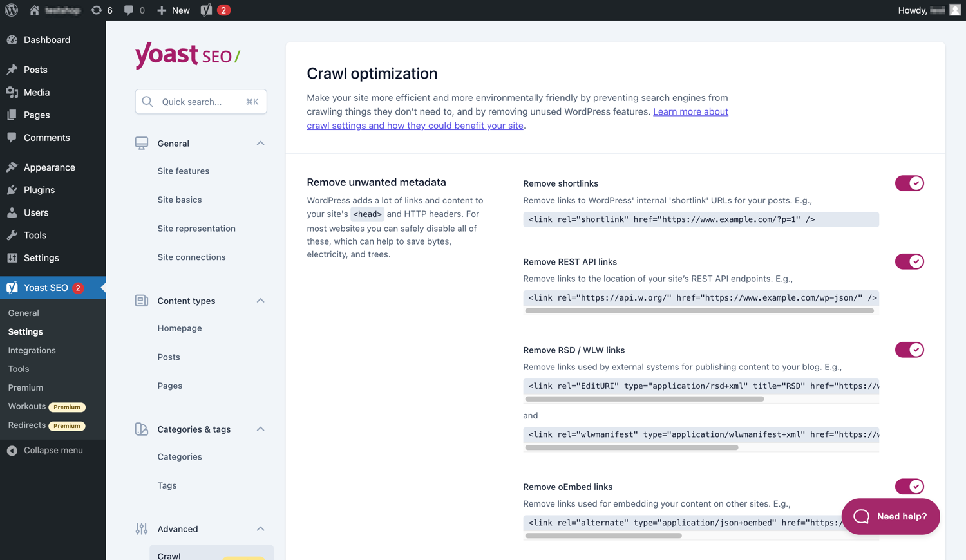Viewport: 966px width, 560px height.
Task: Click the Categories & tags icon
Action: pyautogui.click(x=141, y=429)
